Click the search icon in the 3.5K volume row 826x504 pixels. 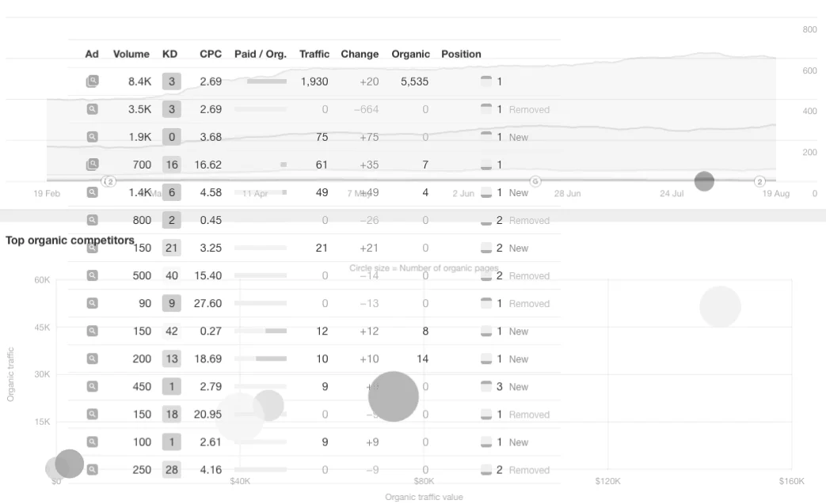coord(92,109)
